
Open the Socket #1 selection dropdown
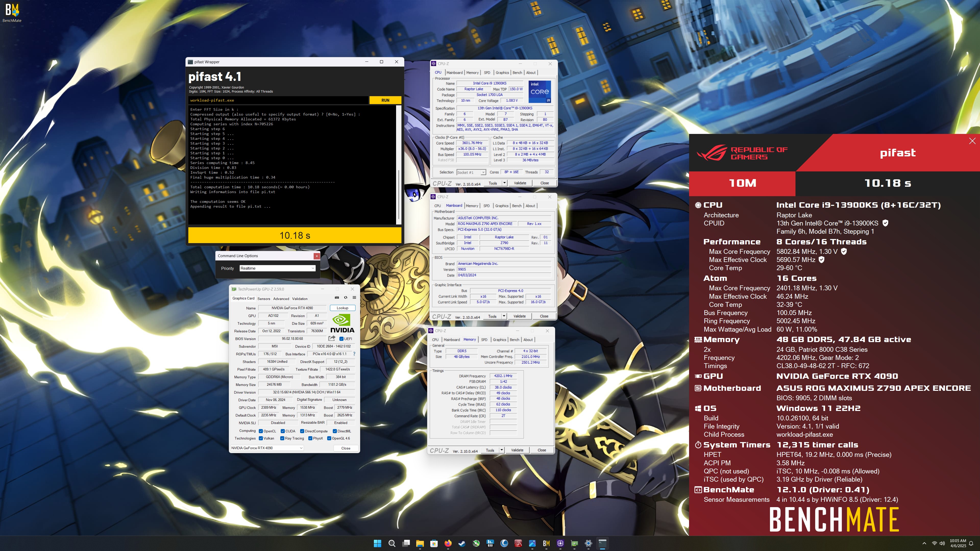[x=471, y=172]
